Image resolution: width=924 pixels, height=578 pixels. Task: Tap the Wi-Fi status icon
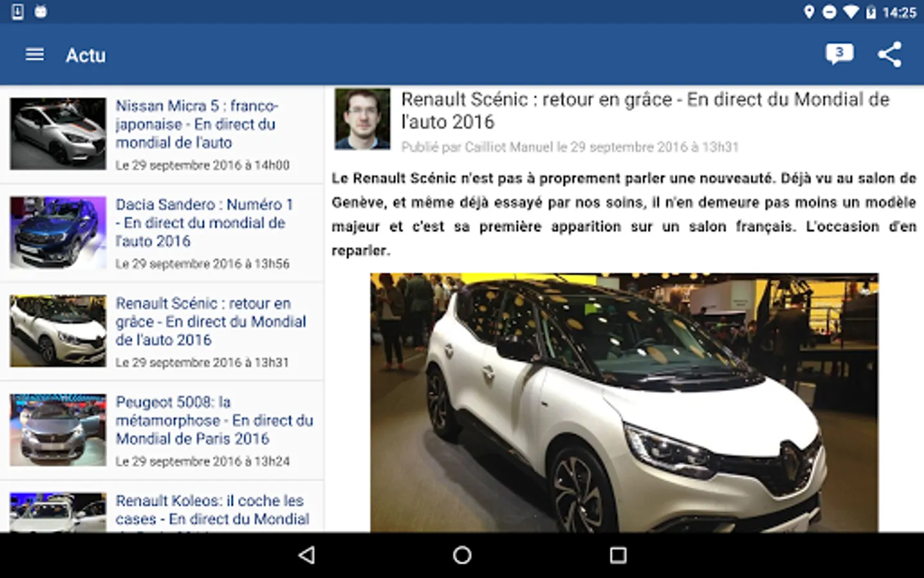(x=851, y=12)
